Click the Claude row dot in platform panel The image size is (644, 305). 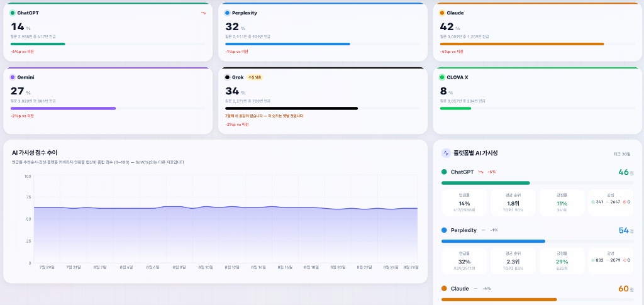(x=444, y=289)
